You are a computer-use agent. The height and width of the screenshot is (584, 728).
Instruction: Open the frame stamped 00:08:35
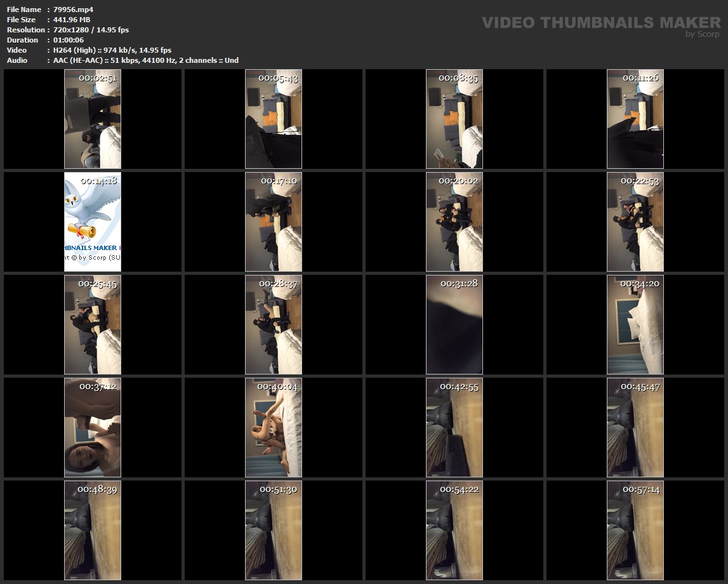[454, 119]
